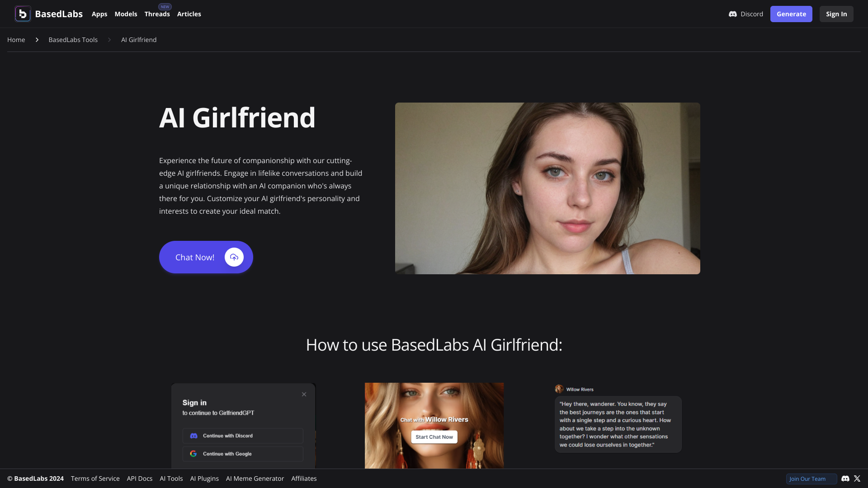Expand the Articles navigation menu
Viewport: 868px width, 488px height.
[189, 14]
